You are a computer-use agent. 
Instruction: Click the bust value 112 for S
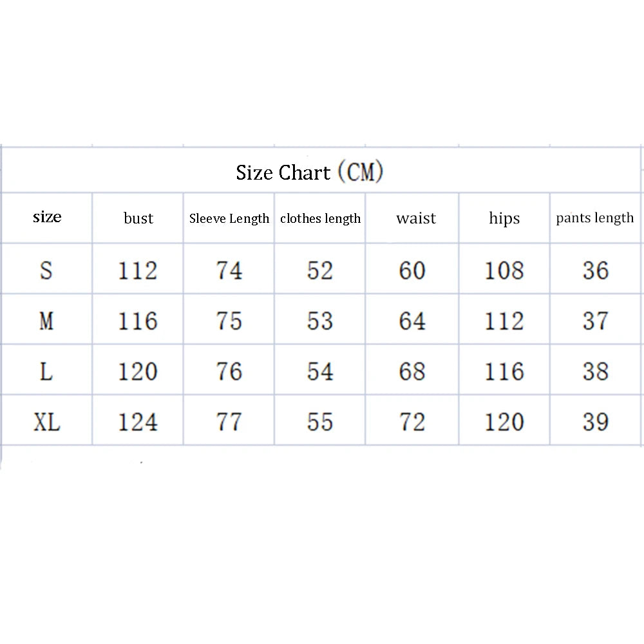point(138,270)
